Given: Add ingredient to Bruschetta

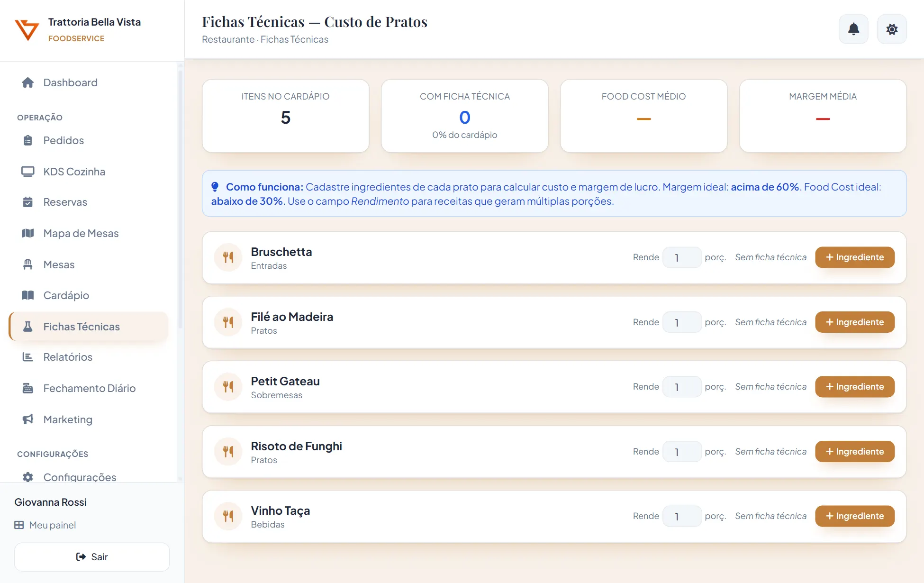Looking at the screenshot, I should coord(855,257).
